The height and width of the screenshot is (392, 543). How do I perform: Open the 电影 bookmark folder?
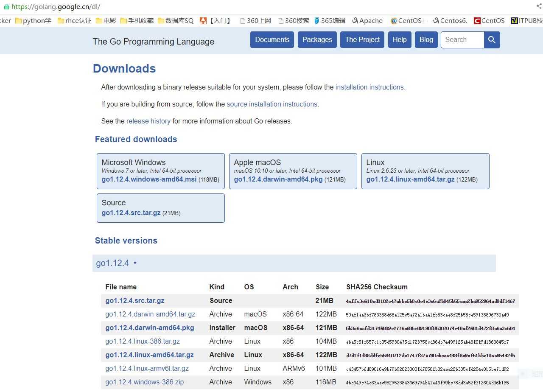tap(106, 20)
